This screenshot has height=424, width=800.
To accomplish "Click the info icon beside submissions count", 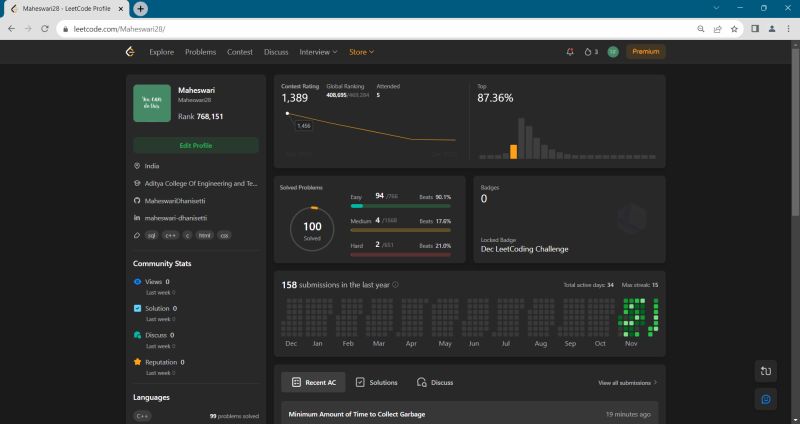I will tap(396, 285).
